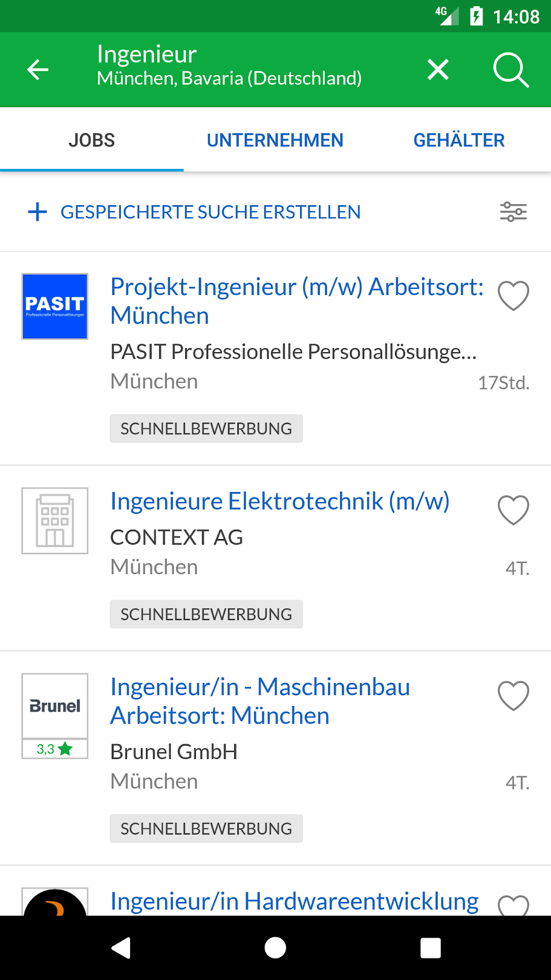The width and height of the screenshot is (551, 980).
Task: Save Projekt-Ingenieur job with heart
Action: point(513,296)
